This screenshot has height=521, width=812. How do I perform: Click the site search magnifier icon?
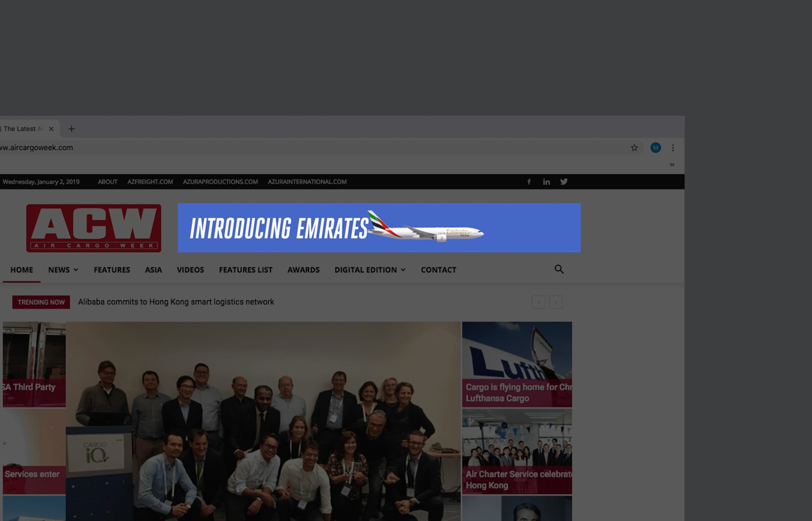pyautogui.click(x=559, y=269)
